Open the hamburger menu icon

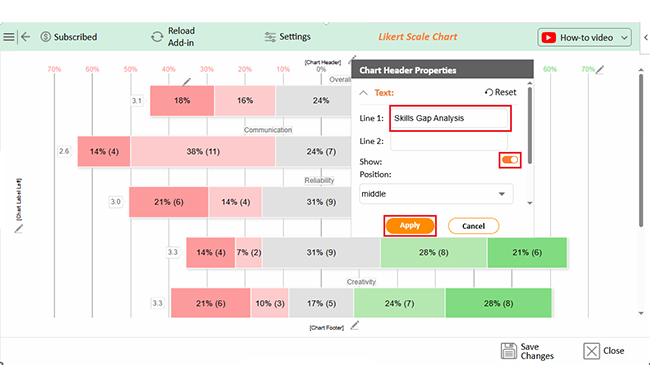(x=9, y=37)
